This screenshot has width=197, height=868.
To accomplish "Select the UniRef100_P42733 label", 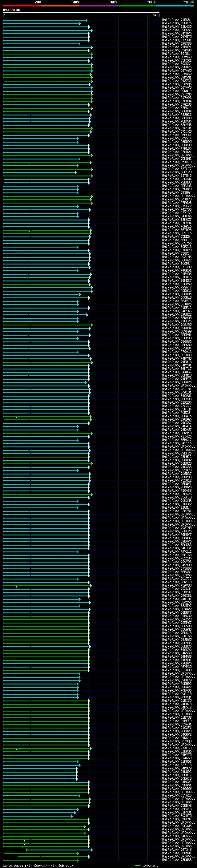I will pos(177,81).
